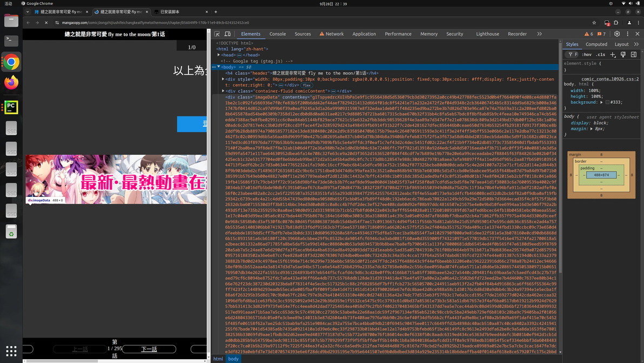
Task: Open a new browser tab with plus
Action: pos(216,12)
